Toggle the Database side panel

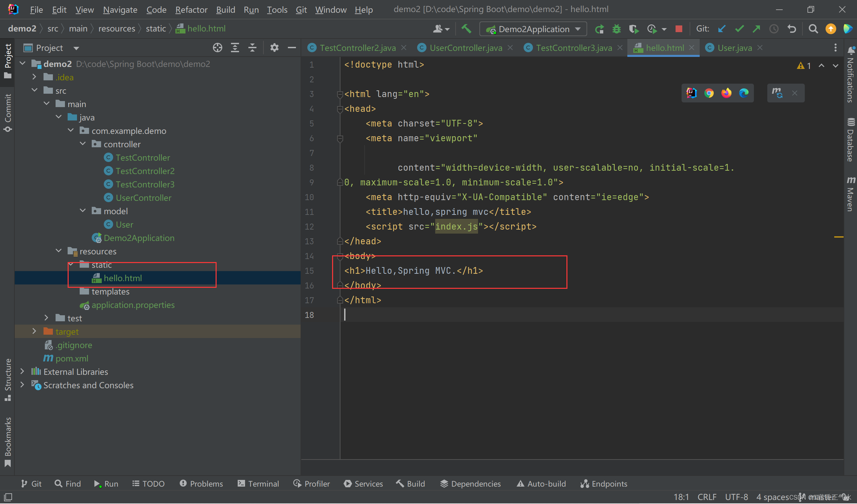tap(851, 140)
